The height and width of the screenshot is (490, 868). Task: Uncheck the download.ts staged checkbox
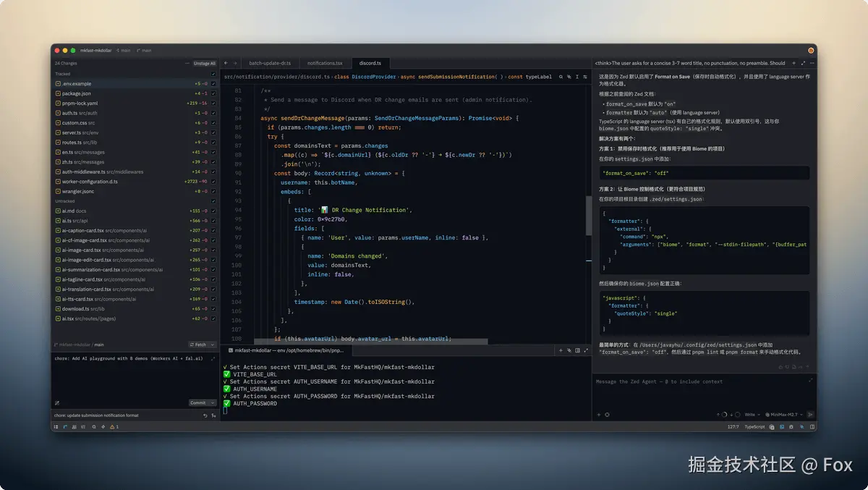click(x=213, y=308)
